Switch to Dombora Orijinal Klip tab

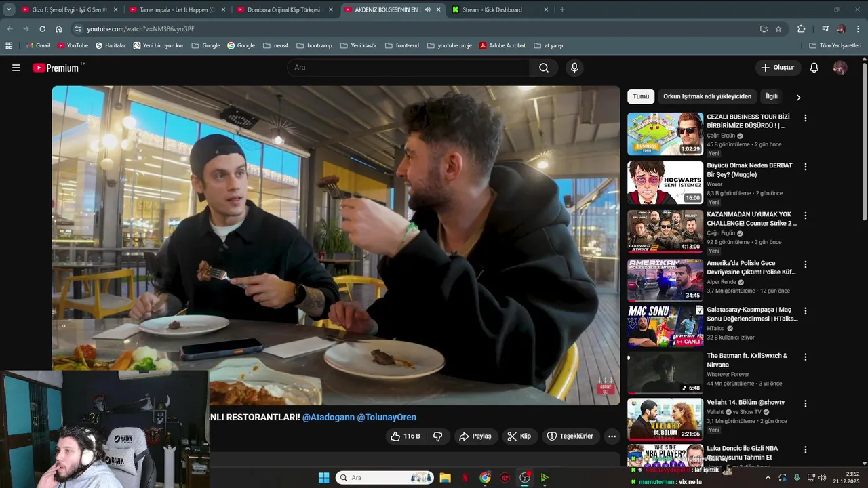click(285, 9)
